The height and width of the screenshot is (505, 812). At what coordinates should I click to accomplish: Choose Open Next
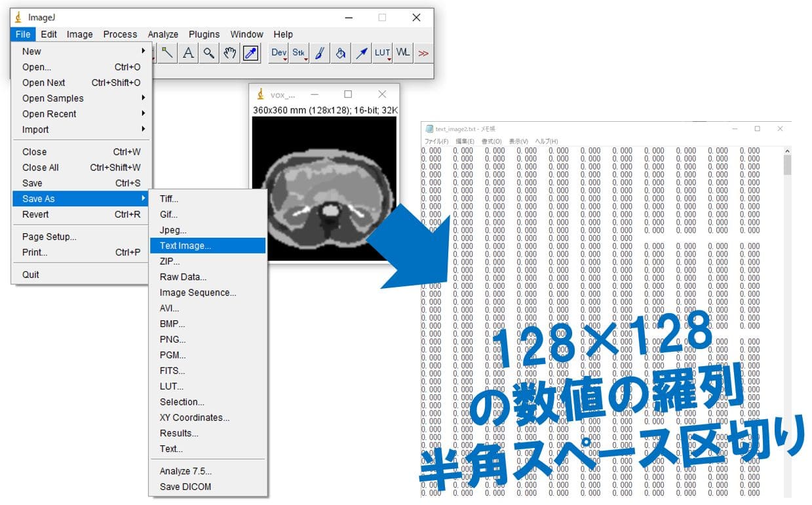(x=81, y=83)
